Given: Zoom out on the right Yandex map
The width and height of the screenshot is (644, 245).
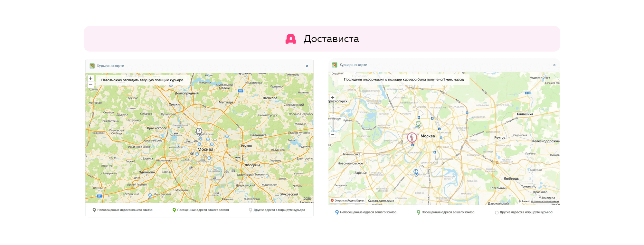Looking at the screenshot, I should pyautogui.click(x=333, y=135).
